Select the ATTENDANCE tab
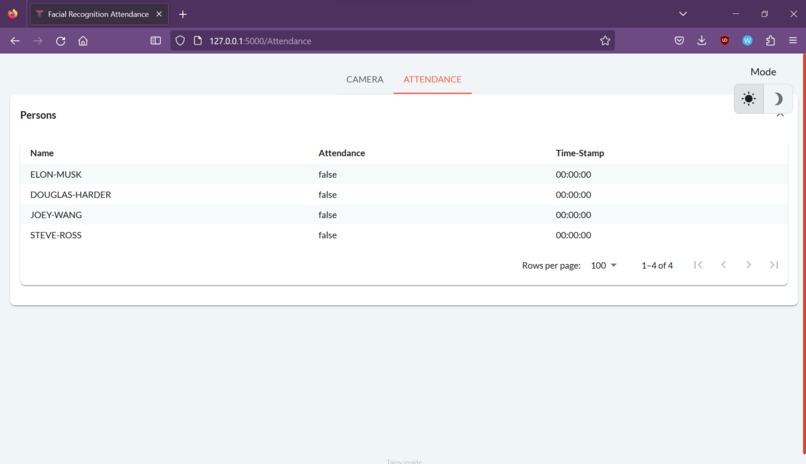Image resolution: width=806 pixels, height=464 pixels. [x=432, y=79]
